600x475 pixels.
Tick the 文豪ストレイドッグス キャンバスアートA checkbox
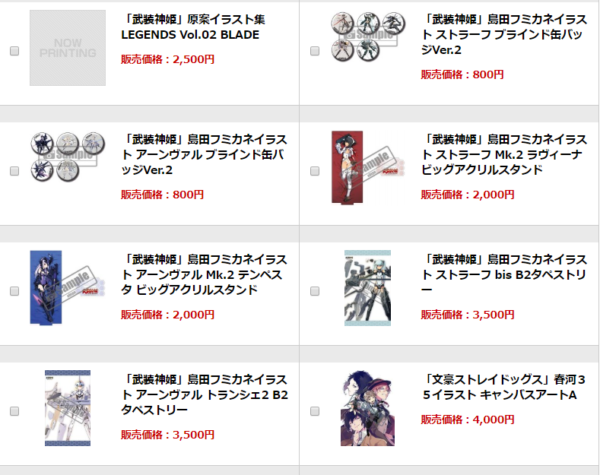click(x=315, y=411)
